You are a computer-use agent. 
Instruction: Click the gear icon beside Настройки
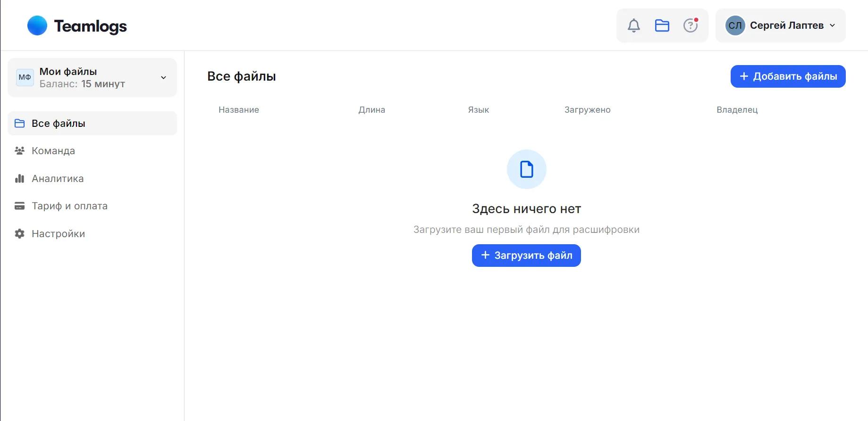[19, 234]
